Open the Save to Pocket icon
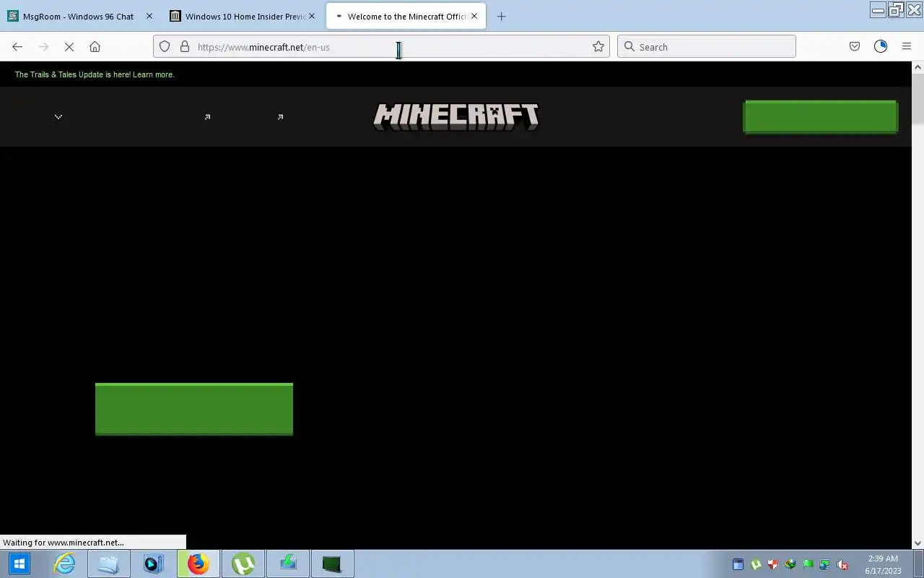 click(855, 47)
